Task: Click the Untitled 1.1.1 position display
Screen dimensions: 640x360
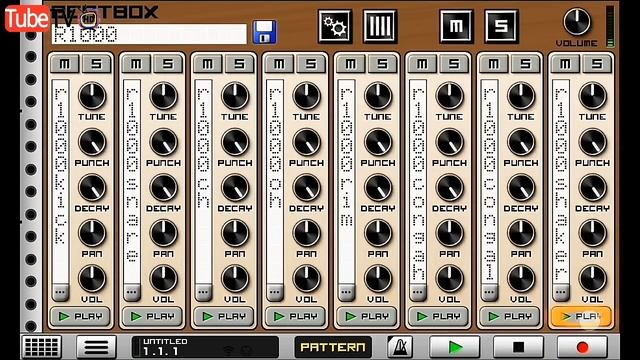Action: 205,347
